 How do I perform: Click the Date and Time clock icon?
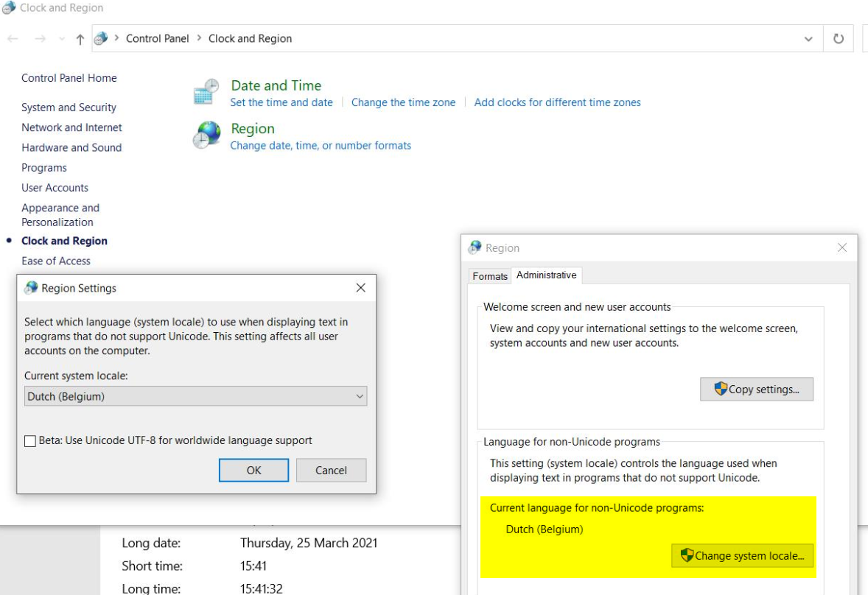[x=205, y=91]
